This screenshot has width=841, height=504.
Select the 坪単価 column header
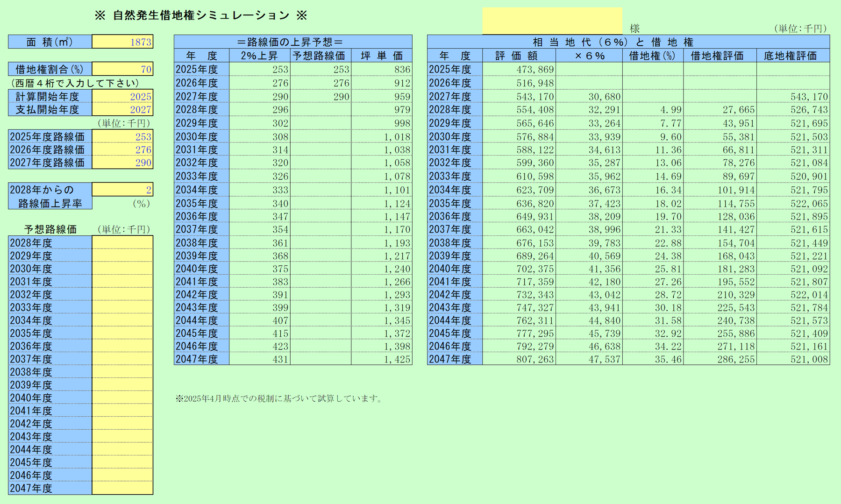coord(382,56)
